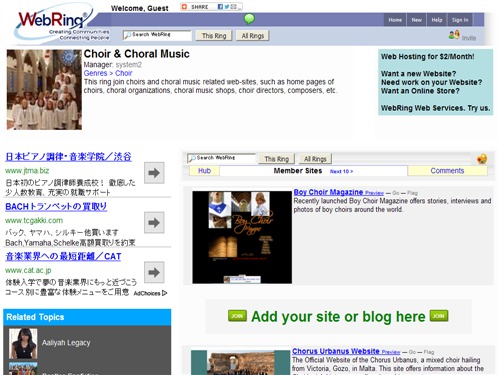Switch to the Hub tab
The height and width of the screenshot is (375, 500).
coord(204,171)
